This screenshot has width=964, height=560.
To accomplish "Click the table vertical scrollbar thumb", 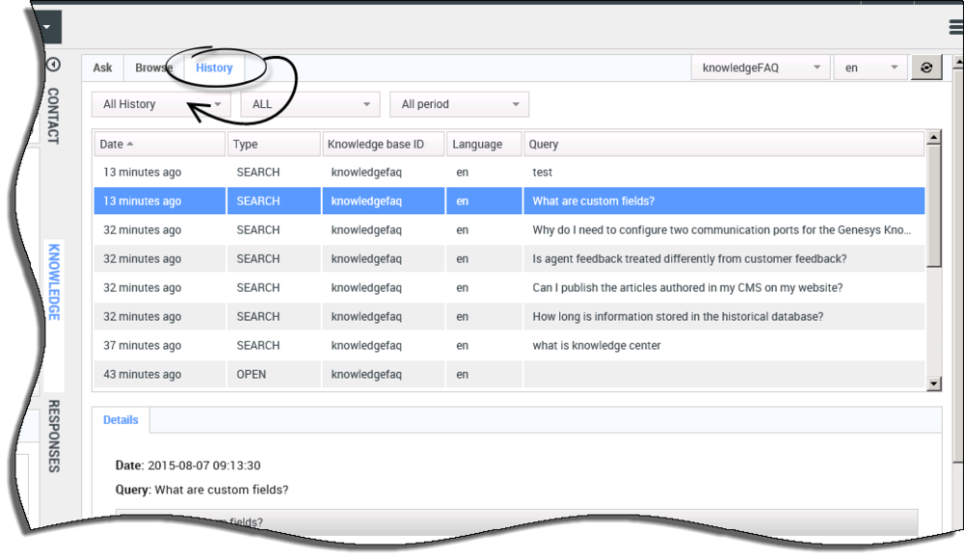I will (x=934, y=206).
